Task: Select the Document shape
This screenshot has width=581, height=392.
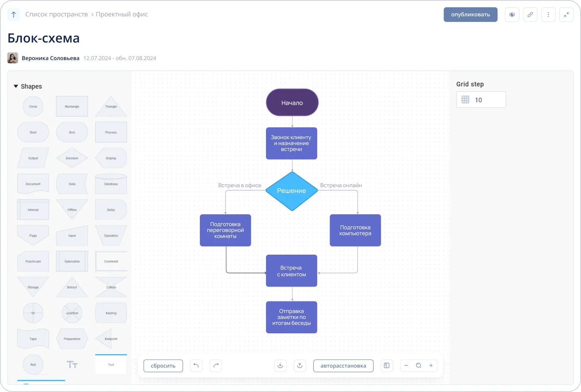Action: [33, 184]
